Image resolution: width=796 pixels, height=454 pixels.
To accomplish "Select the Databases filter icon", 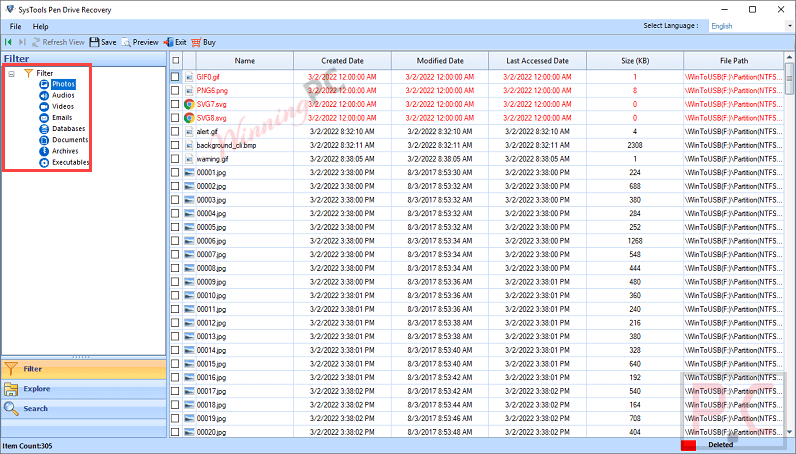I will coord(44,129).
